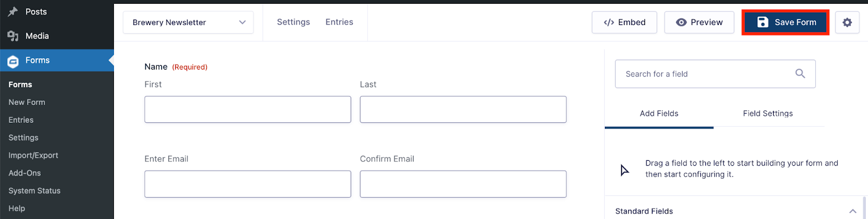This screenshot has height=219, width=868.
Task: Open the Settings link in form toolbar
Action: pos(293,22)
